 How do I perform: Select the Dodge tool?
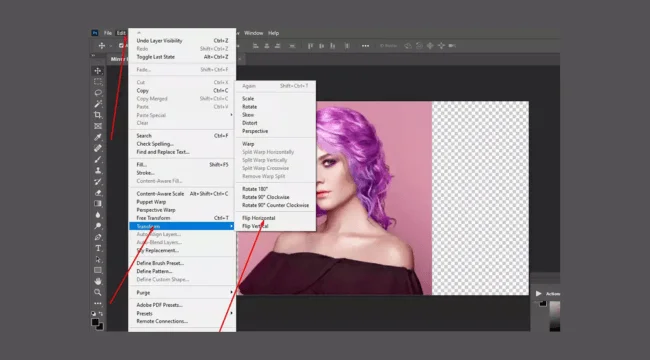point(98,226)
